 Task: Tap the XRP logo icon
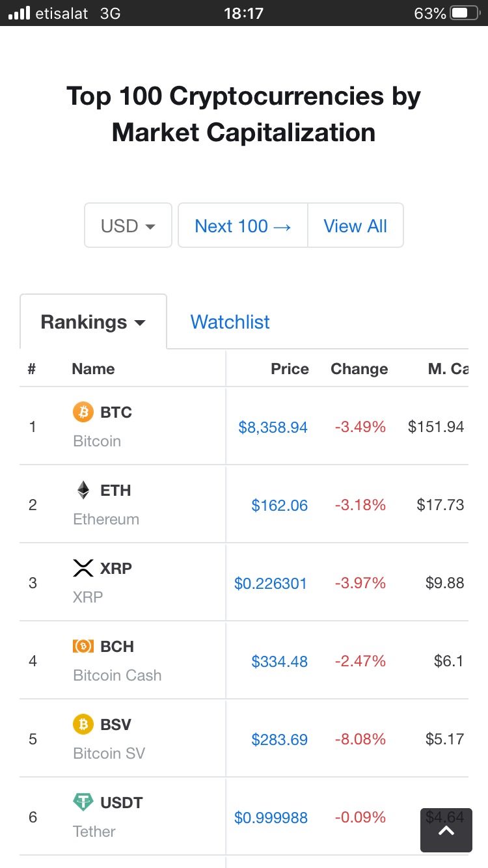83,568
